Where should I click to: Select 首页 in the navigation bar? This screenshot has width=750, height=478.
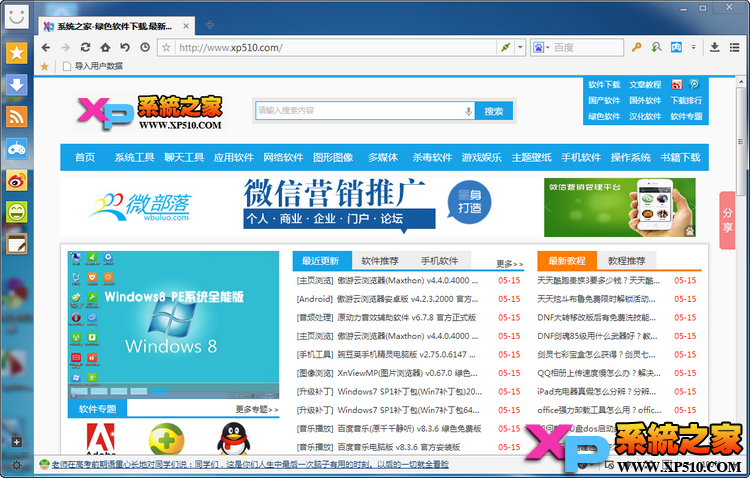(x=85, y=157)
